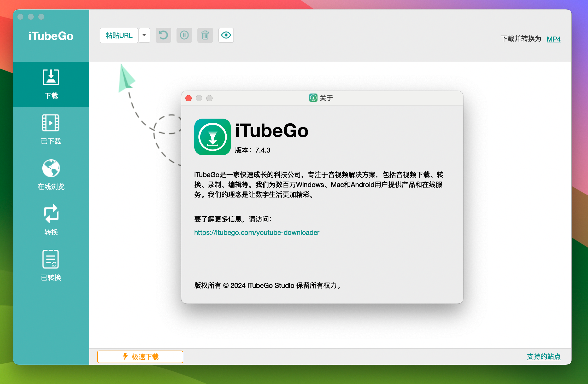Click the 要了解更多信息，请访问 text
The image size is (588, 384).
pos(233,219)
